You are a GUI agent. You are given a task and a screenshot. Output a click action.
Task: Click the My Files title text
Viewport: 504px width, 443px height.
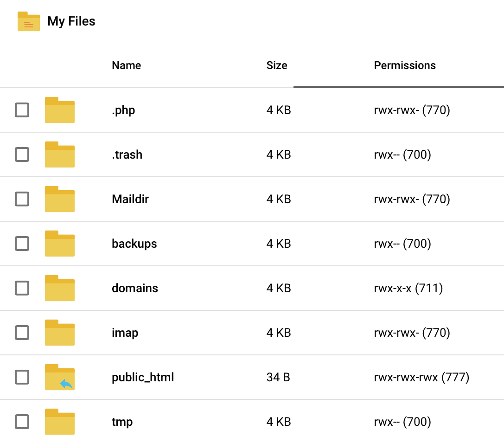(x=71, y=21)
